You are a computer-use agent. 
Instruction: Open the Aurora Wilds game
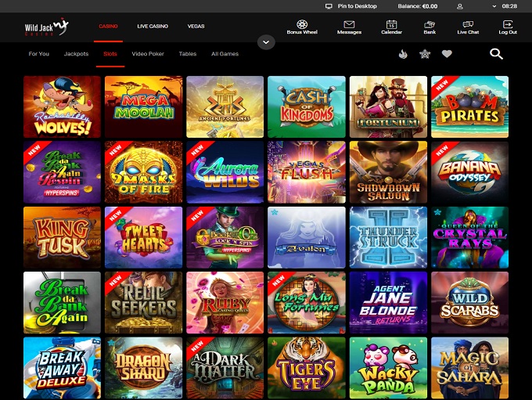point(225,172)
